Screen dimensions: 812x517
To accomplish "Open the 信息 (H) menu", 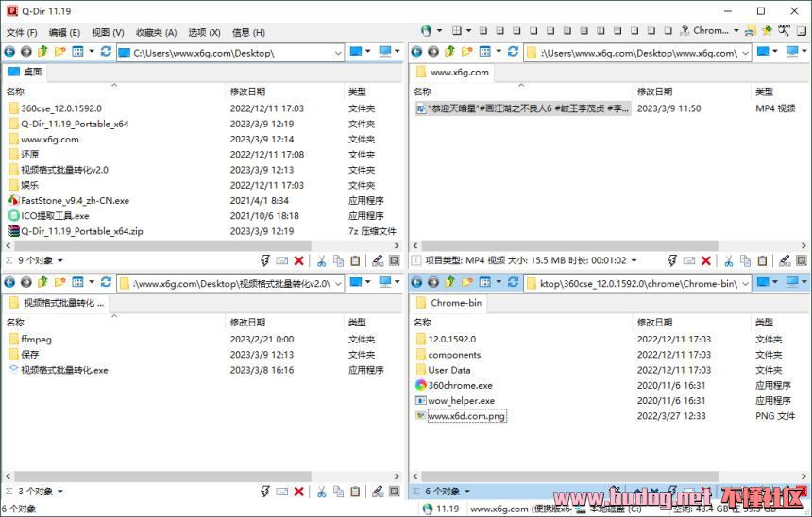I will click(x=248, y=33).
